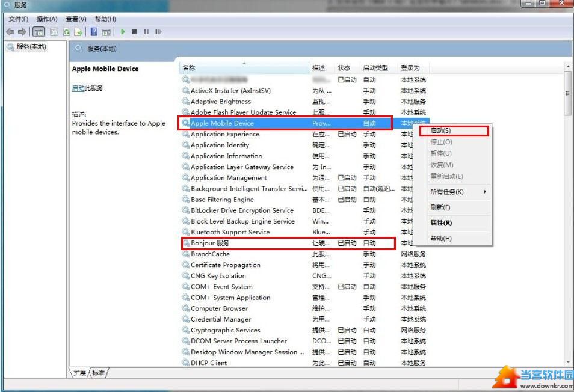This screenshot has height=392, width=574.
Task: Switch to the 标准 tab
Action: click(99, 373)
